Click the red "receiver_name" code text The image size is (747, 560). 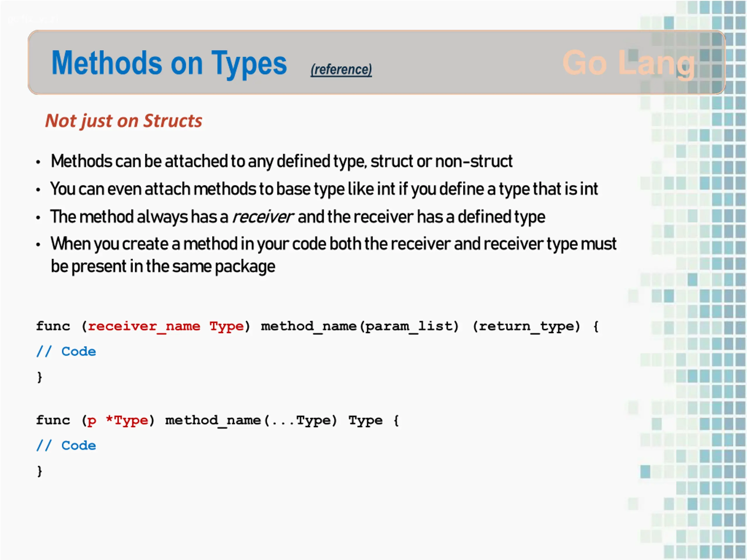[144, 326]
